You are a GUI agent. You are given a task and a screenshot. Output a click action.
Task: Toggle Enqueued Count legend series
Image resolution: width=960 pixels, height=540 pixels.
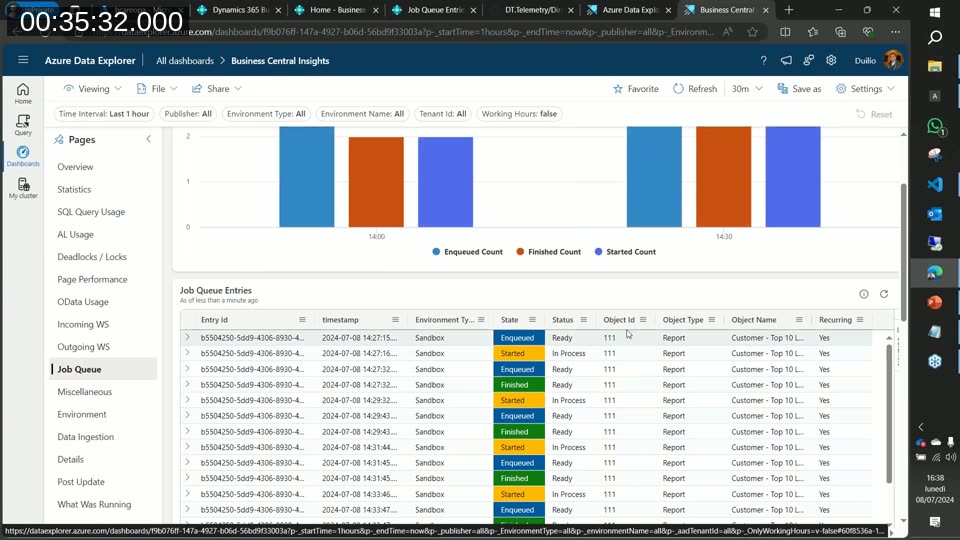(467, 252)
